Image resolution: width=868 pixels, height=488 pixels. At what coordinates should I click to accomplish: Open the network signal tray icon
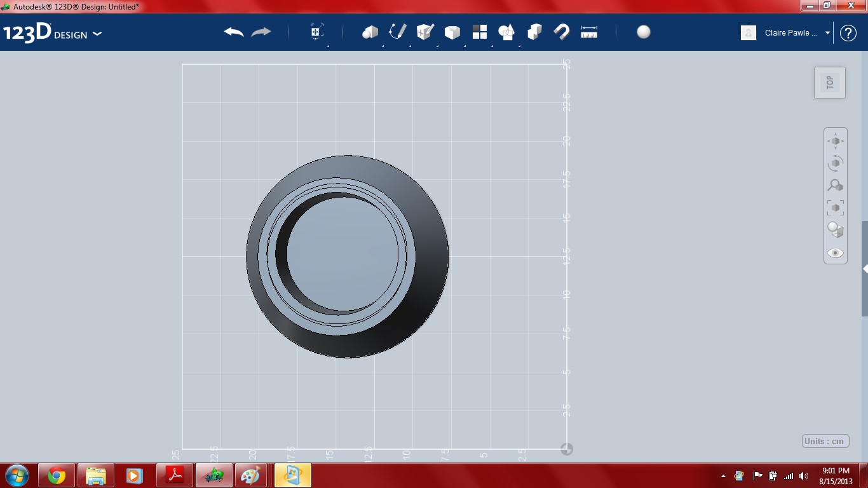pos(789,476)
